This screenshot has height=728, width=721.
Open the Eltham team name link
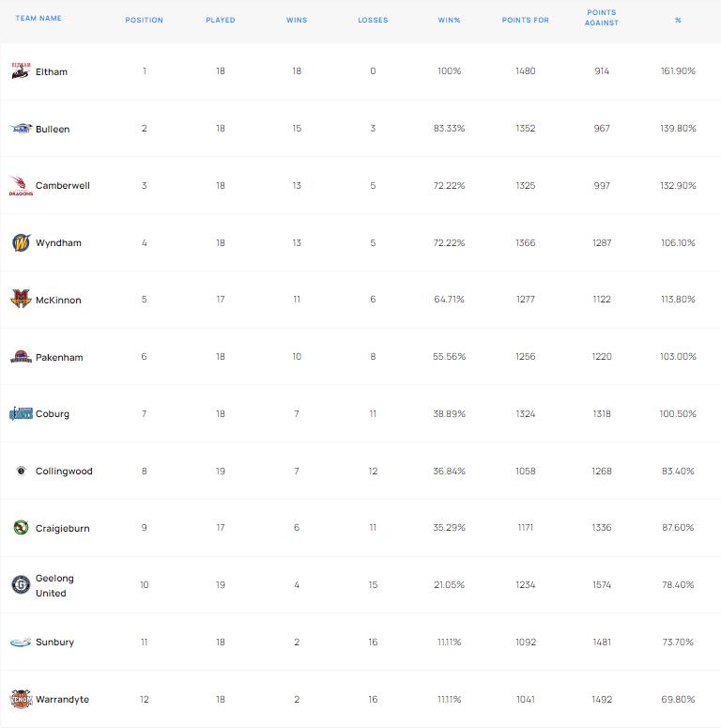pyautogui.click(x=52, y=72)
